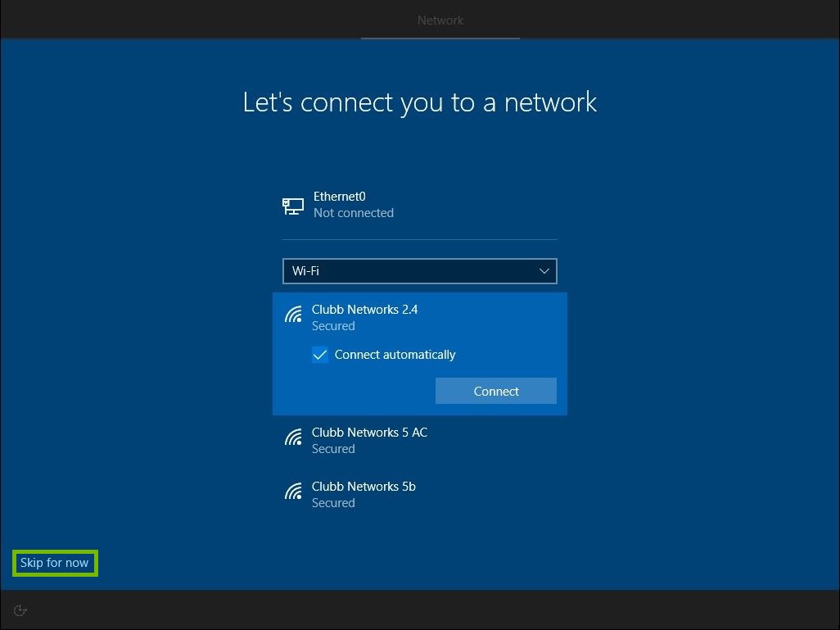
Task: Select the Clubb Networks 5 AC entry
Action: tap(369, 440)
